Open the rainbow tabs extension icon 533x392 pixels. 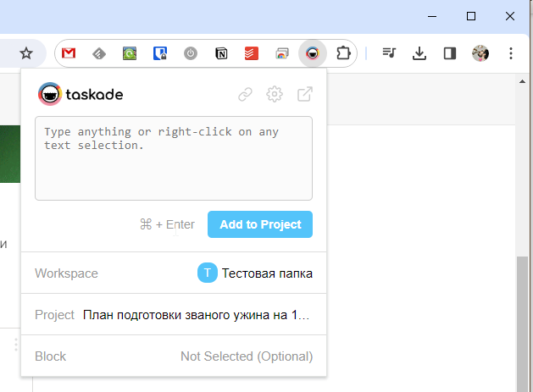pyautogui.click(x=282, y=53)
